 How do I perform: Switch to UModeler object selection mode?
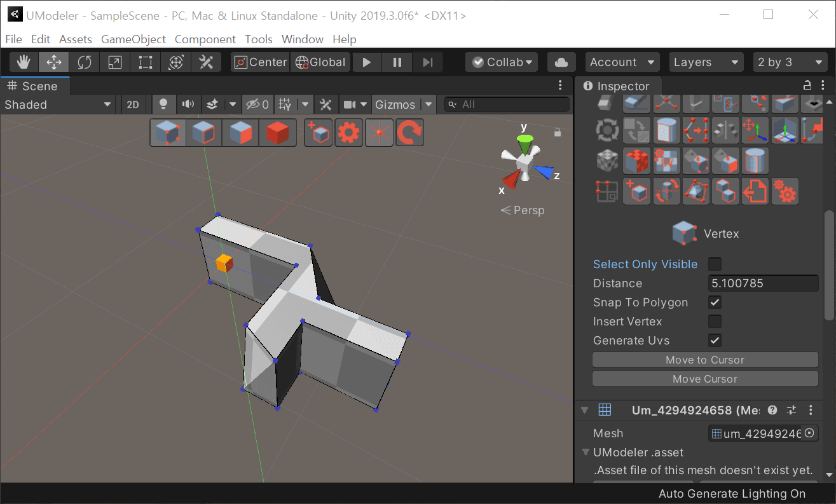click(x=278, y=133)
